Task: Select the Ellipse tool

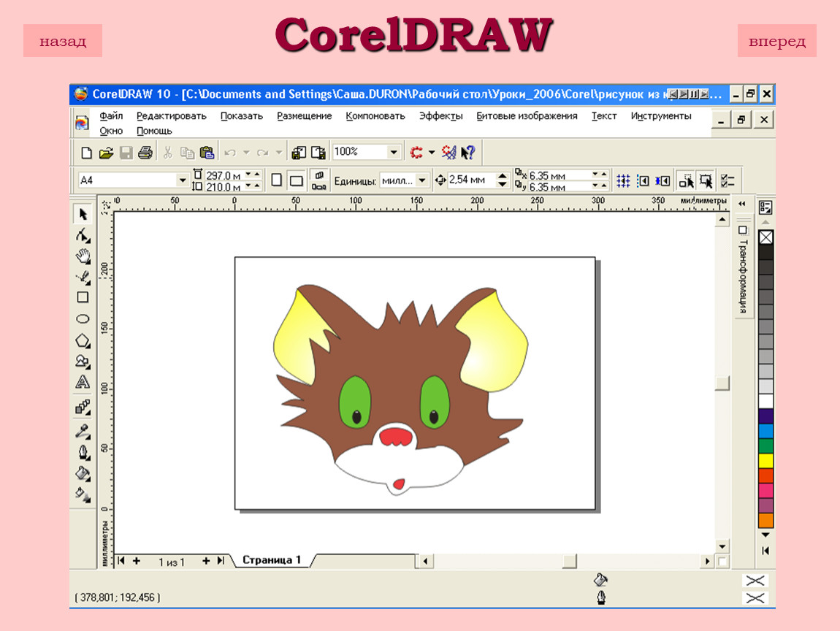Action: coord(83,318)
